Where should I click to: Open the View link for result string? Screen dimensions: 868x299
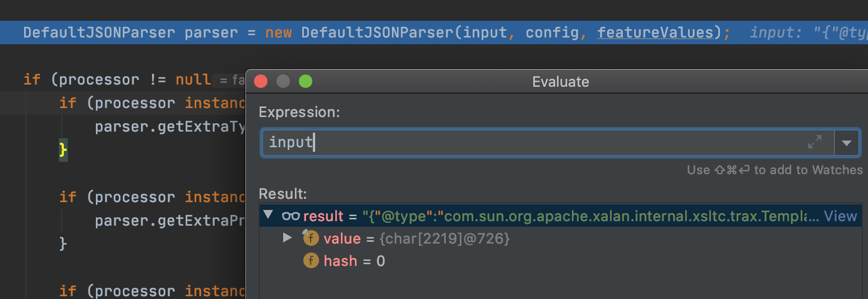tap(840, 216)
